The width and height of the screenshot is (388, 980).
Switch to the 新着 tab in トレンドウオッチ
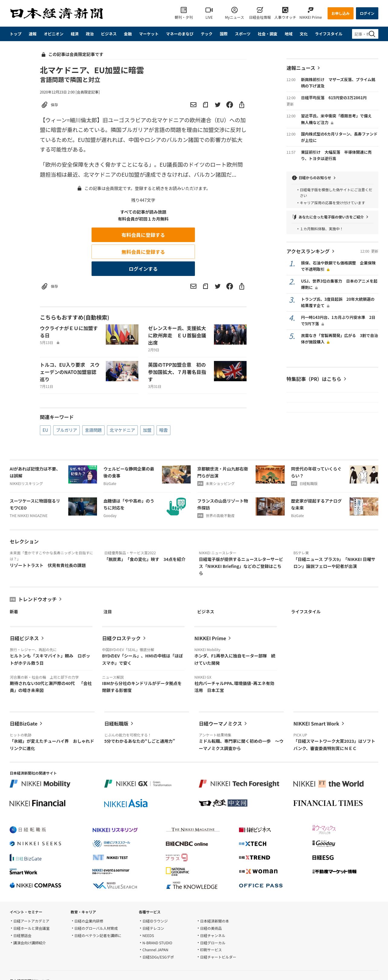(x=14, y=612)
